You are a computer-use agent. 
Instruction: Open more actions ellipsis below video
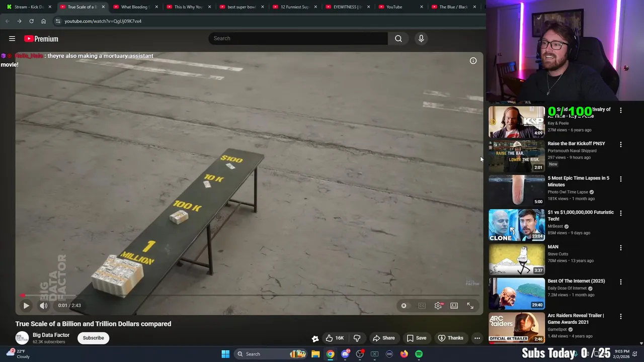pyautogui.click(x=477, y=338)
